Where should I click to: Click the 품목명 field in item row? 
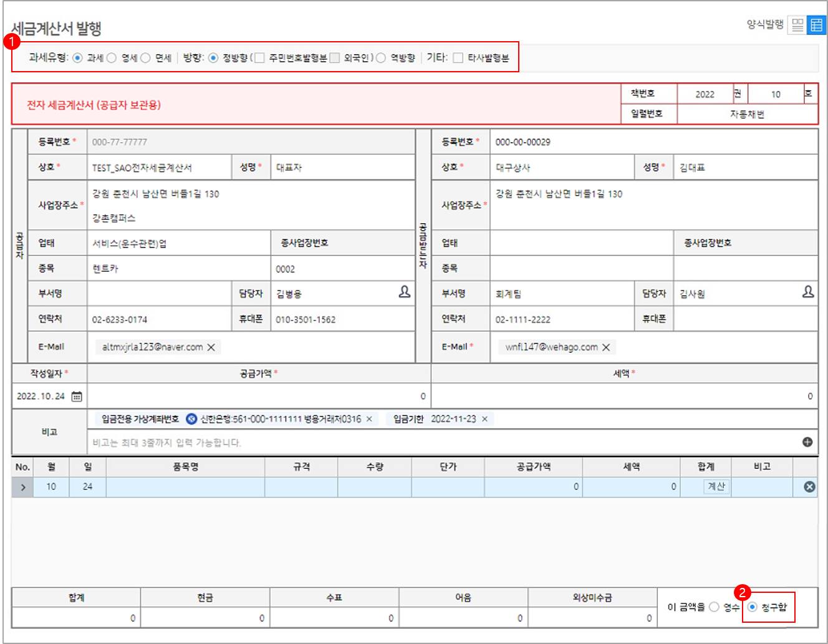(185, 486)
